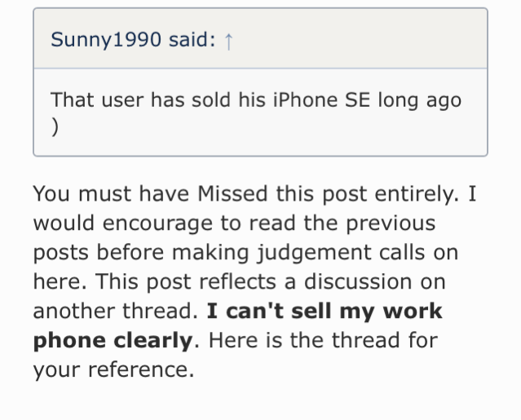This screenshot has height=420, width=521.
Task: Click the words "your reference." at the end
Action: (x=113, y=370)
